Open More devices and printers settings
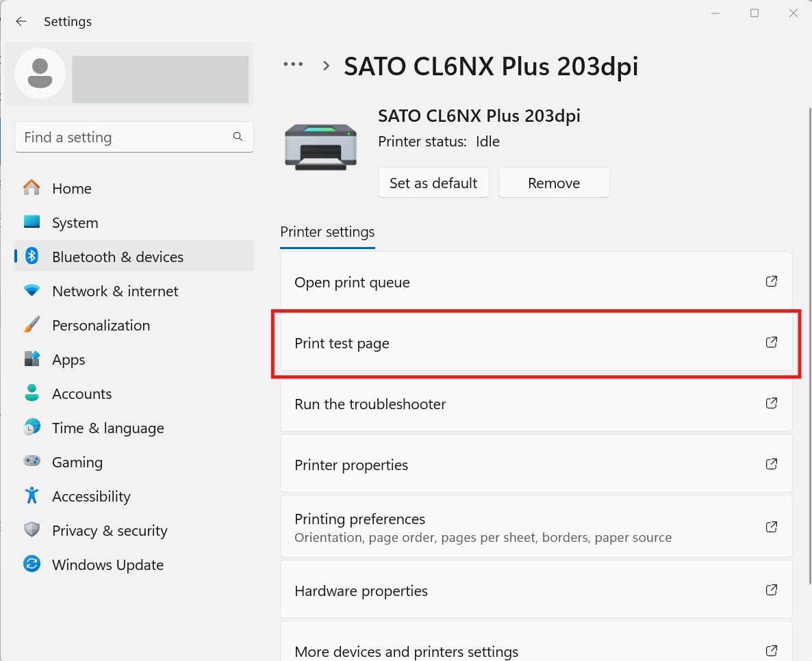Viewport: 812px width, 661px height. coord(536,650)
